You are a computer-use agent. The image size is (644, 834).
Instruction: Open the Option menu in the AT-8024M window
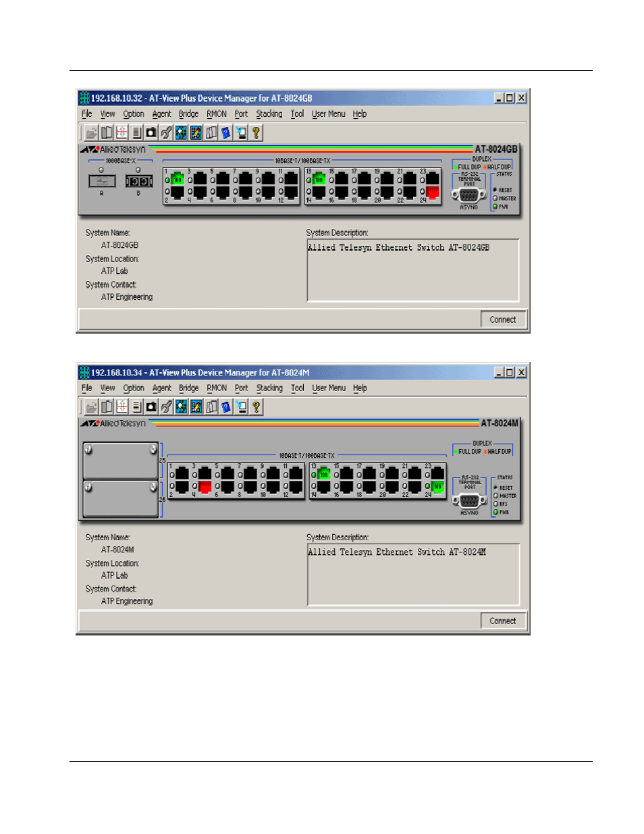pyautogui.click(x=134, y=388)
